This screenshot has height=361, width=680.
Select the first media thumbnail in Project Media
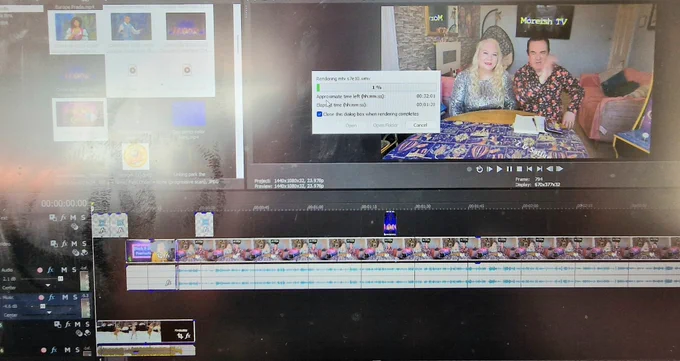pyautogui.click(x=76, y=27)
